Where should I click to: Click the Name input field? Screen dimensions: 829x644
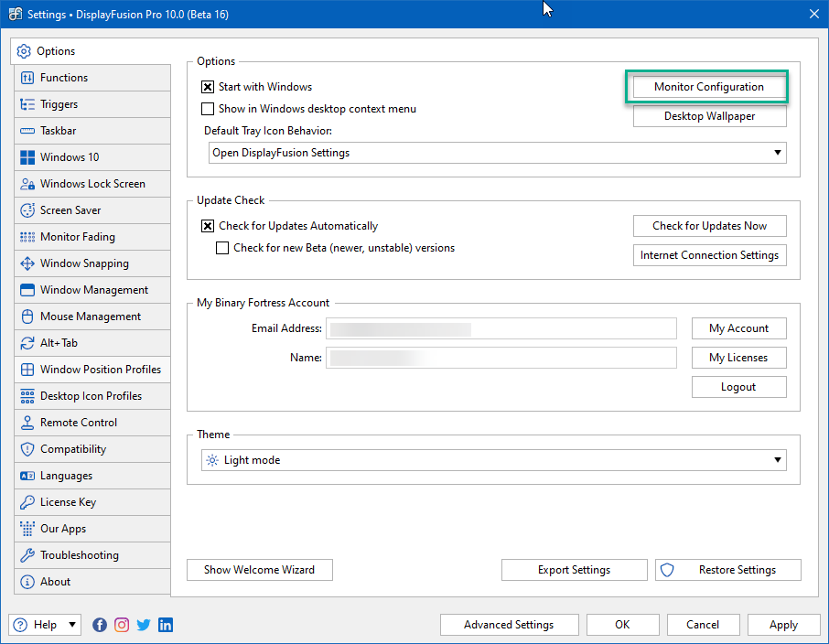(x=501, y=358)
